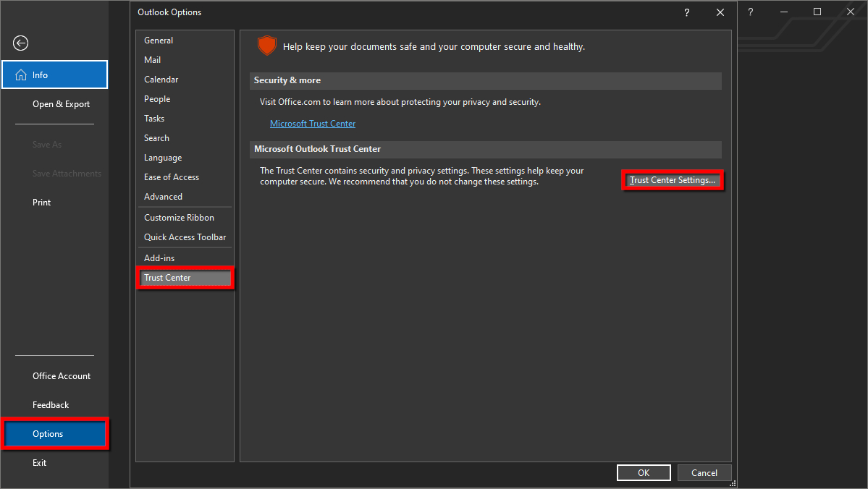
Task: Select the Search options category
Action: pyautogui.click(x=185, y=138)
